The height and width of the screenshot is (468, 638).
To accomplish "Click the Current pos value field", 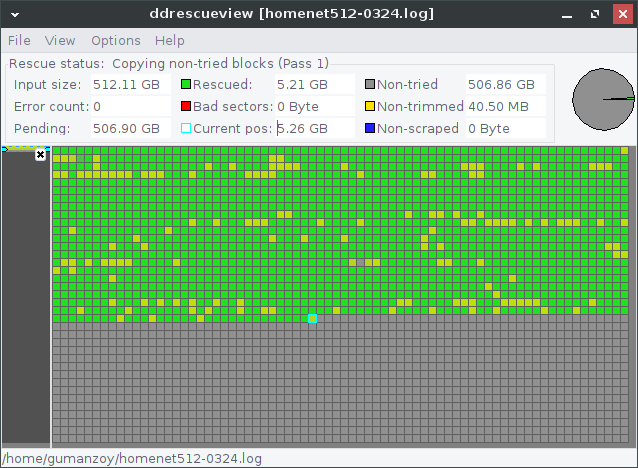I will point(314,129).
